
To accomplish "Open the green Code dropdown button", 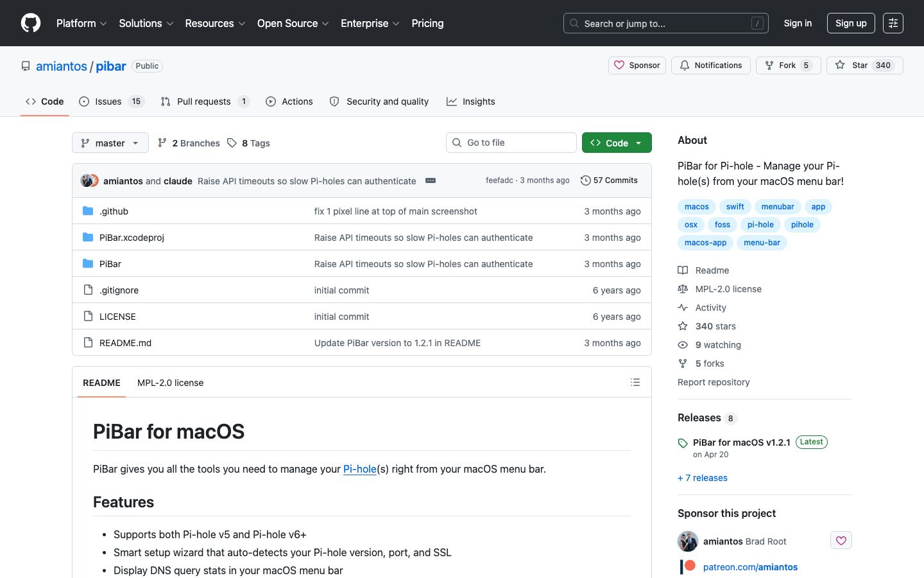I will coord(617,143).
